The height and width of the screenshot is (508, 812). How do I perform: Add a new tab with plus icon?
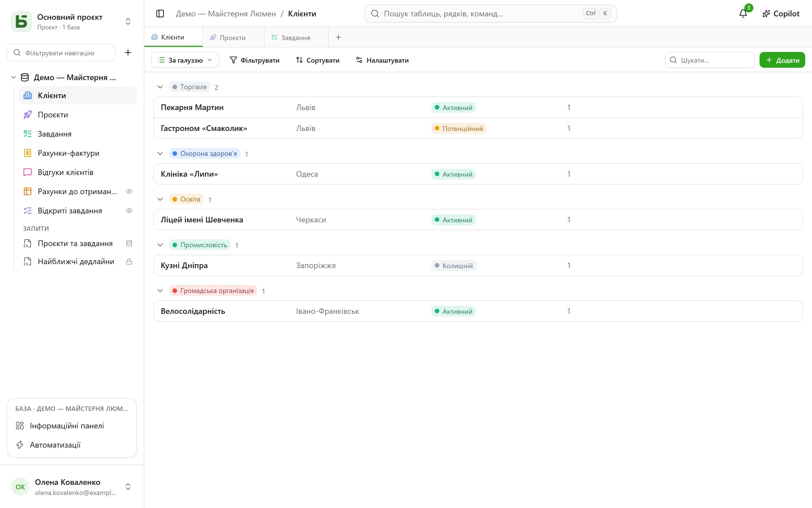[338, 37]
